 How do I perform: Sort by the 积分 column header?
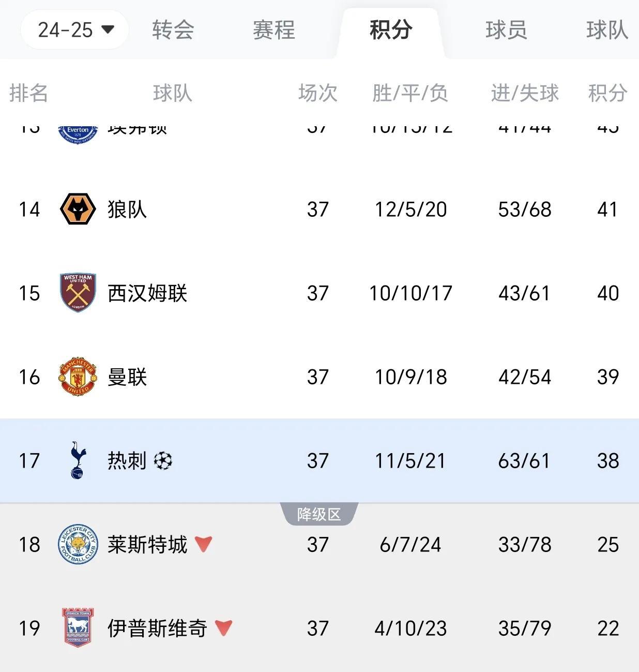coord(608,93)
